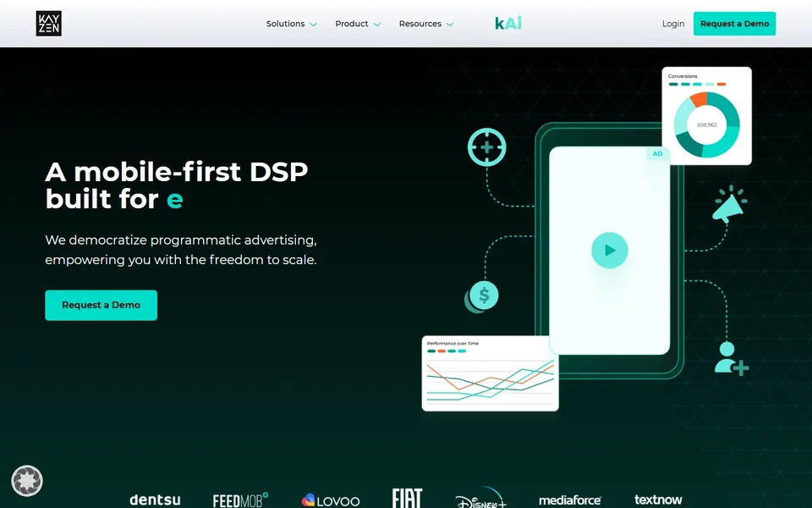The width and height of the screenshot is (812, 508).
Task: Click header Request a Demo button
Action: click(734, 24)
